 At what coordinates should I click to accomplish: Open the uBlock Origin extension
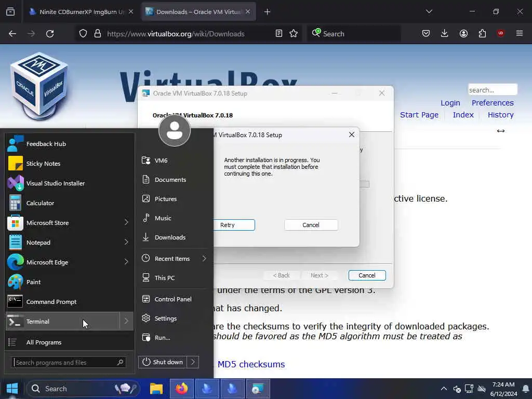500,33
